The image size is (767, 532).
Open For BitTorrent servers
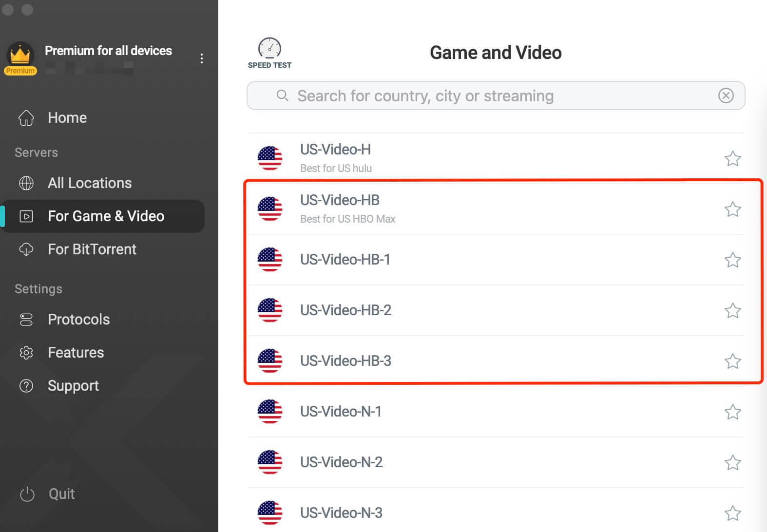tap(102, 249)
